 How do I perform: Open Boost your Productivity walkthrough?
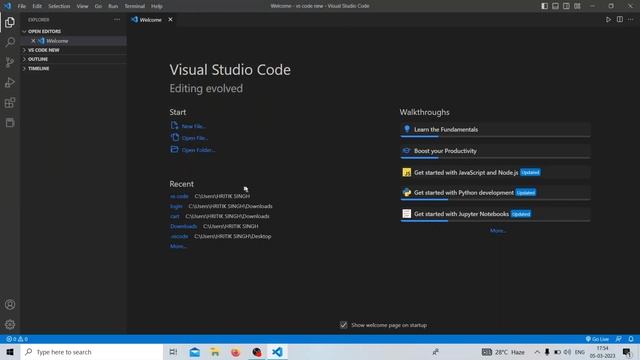click(495, 151)
